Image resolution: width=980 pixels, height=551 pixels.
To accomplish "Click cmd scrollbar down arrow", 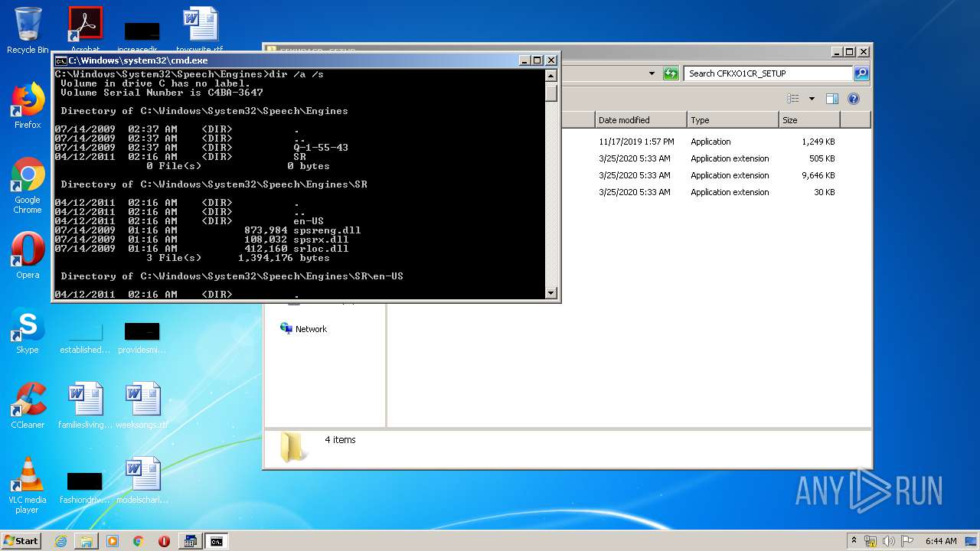I will 551,293.
